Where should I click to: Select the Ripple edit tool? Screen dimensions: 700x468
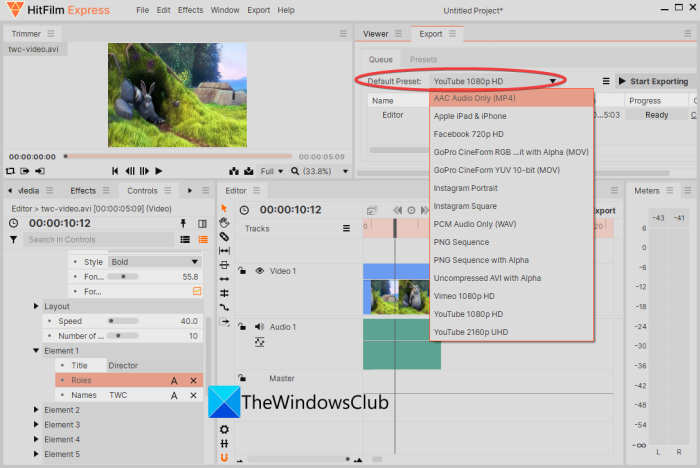pos(224,265)
